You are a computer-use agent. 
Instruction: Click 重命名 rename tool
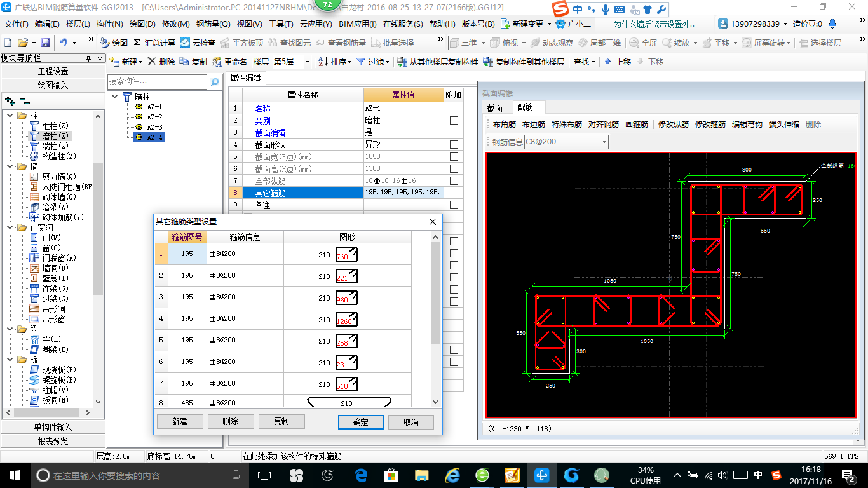230,62
